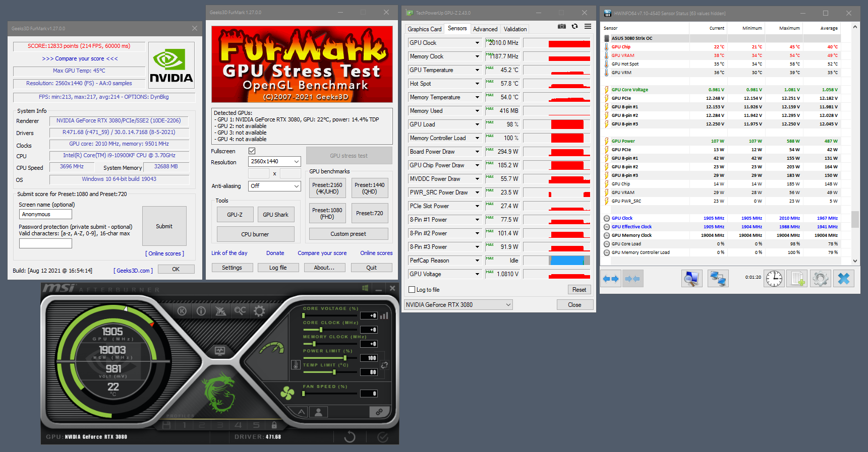Viewport: 868px width, 452px height.
Task: Click HWiNFO expand columns arrows icon
Action: [x=611, y=279]
